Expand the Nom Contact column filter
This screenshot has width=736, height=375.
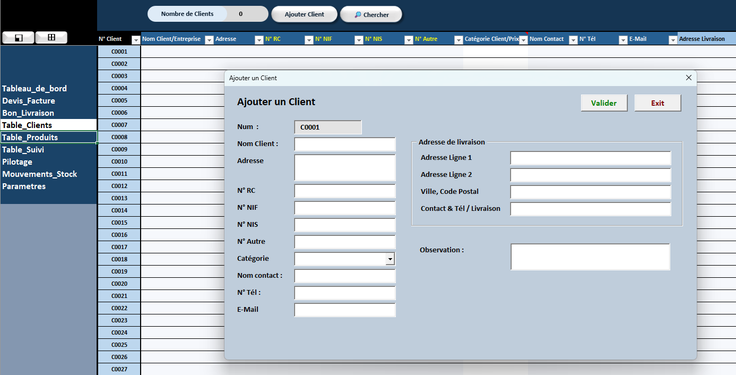573,40
